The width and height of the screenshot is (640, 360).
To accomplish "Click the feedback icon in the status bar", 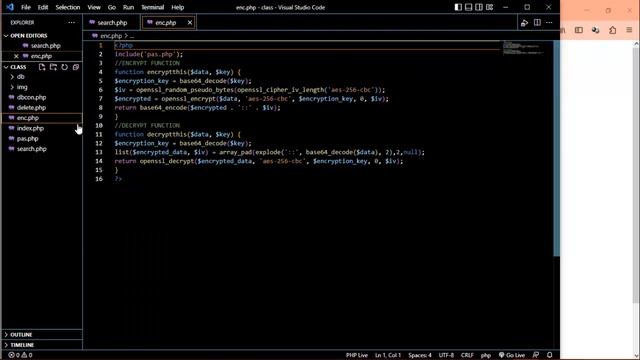I will coord(536,355).
